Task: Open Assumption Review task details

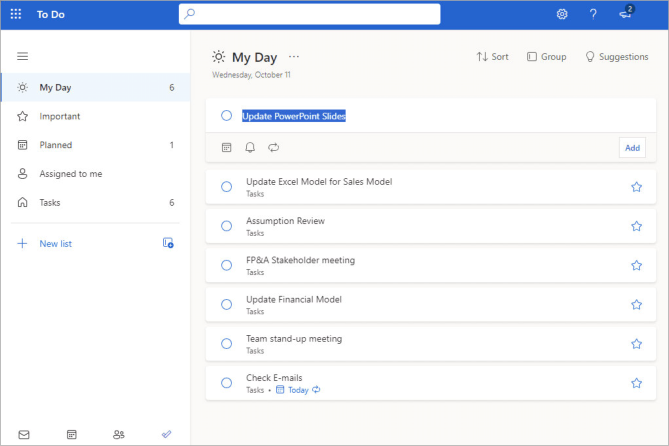Action: tap(430, 226)
